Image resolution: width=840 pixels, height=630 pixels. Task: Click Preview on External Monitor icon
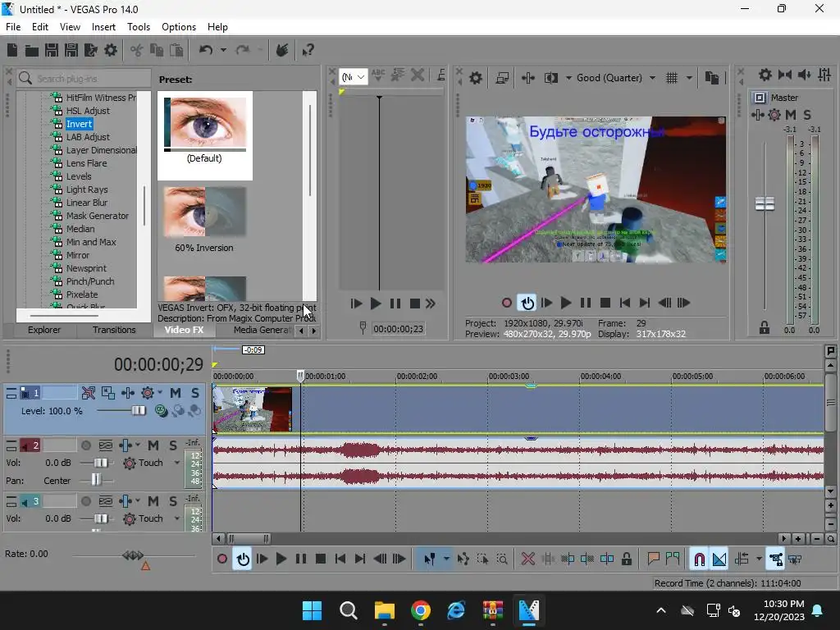tap(502, 78)
